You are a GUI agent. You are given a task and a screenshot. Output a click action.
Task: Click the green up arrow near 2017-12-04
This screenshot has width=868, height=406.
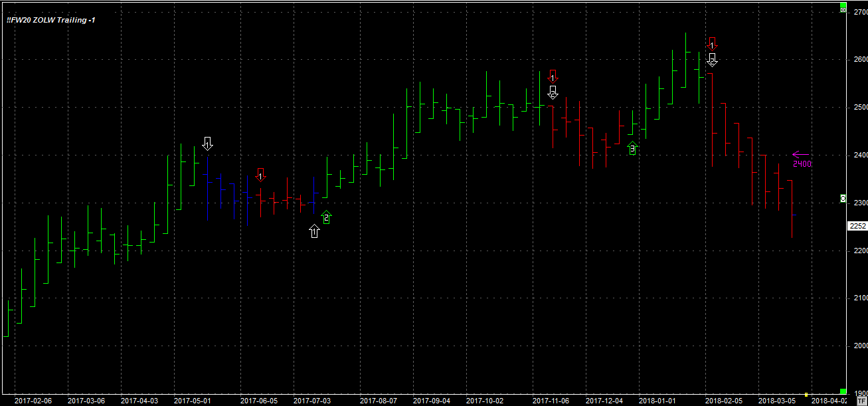(632, 148)
